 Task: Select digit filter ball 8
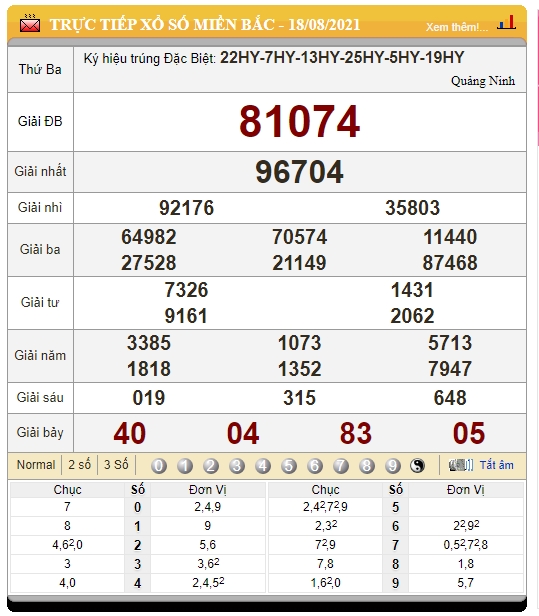367,466
